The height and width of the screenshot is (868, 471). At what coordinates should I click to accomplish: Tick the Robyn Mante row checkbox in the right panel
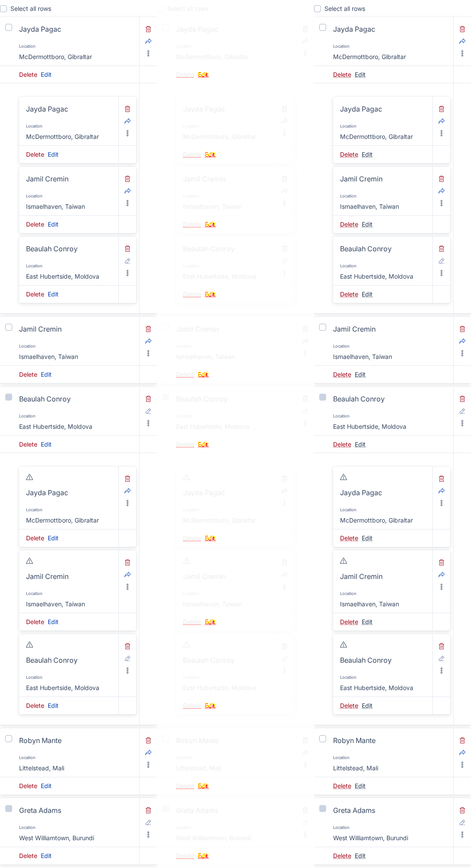click(323, 739)
